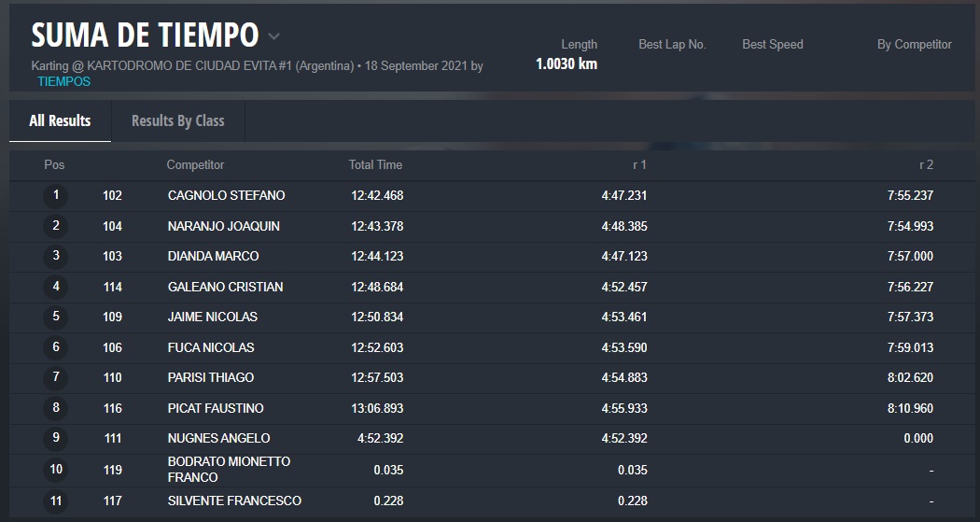Sort by Total Time column header
Viewport: 980px width, 522px height.
(x=375, y=165)
